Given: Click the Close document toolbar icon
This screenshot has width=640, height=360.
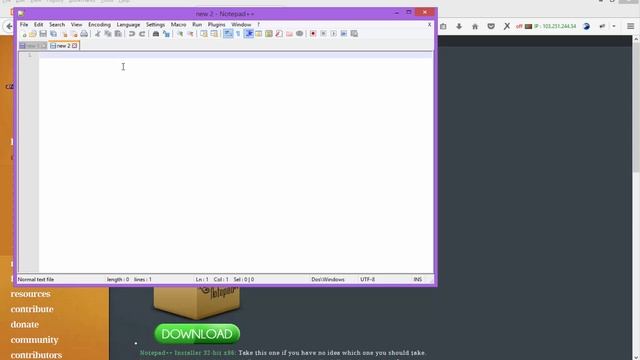Looking at the screenshot, I should click(64, 34).
